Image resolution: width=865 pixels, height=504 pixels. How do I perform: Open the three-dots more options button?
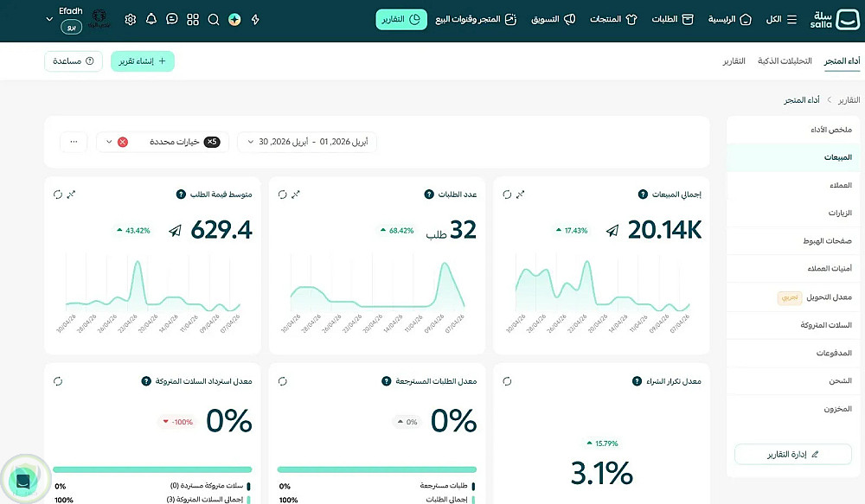pos(74,142)
